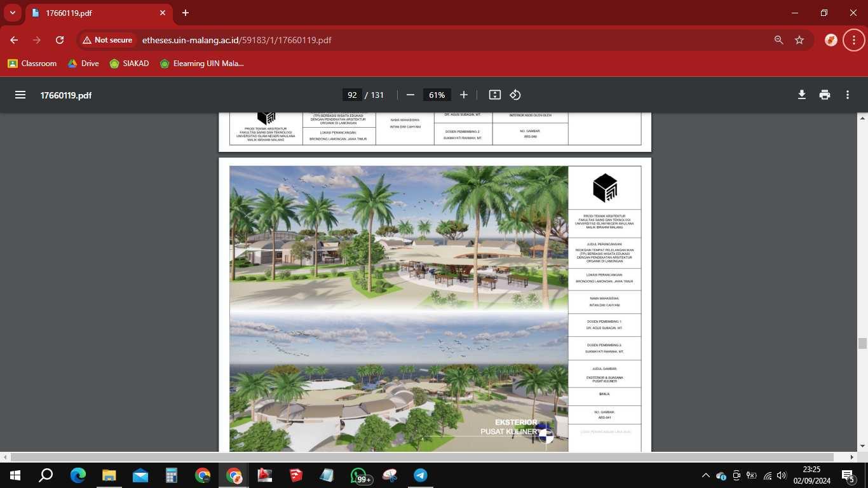This screenshot has height=488, width=868.
Task: Click the total page count 131
Action: [377, 95]
